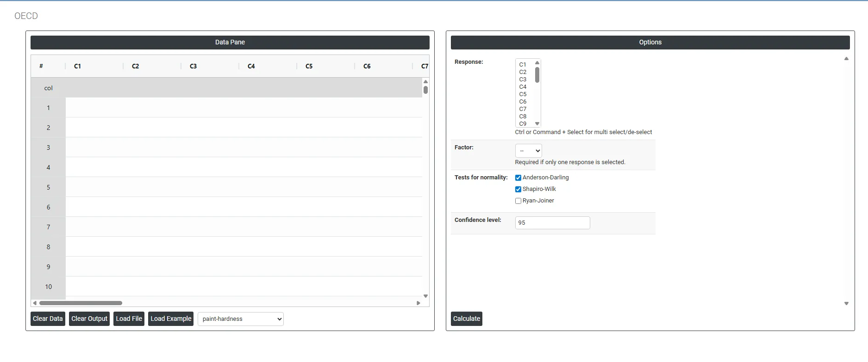This screenshot has width=868, height=362.
Task: Select row header 3 in data grid
Action: coord(48,147)
